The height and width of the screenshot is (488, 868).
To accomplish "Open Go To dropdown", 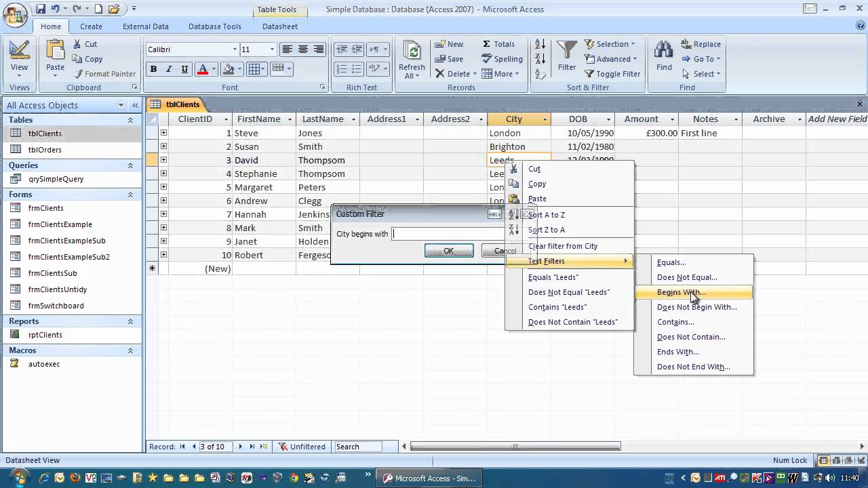I will click(701, 59).
